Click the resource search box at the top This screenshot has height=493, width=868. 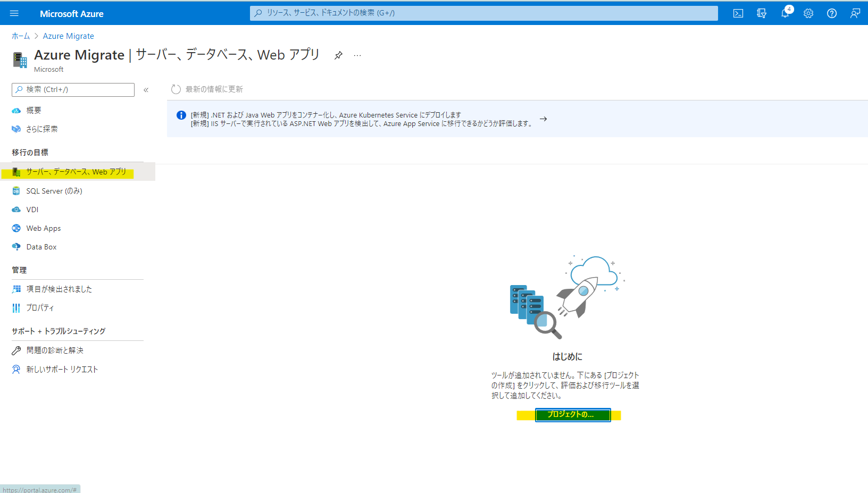tap(483, 13)
